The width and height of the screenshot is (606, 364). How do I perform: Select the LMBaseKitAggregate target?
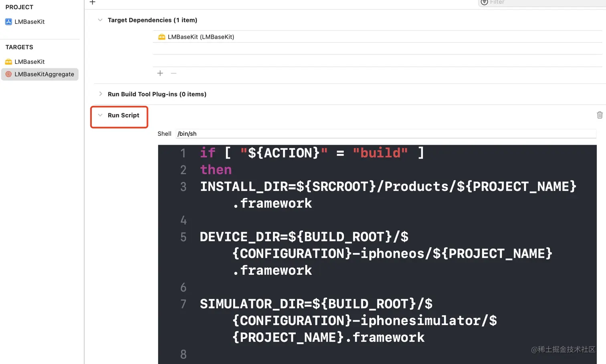(x=40, y=74)
